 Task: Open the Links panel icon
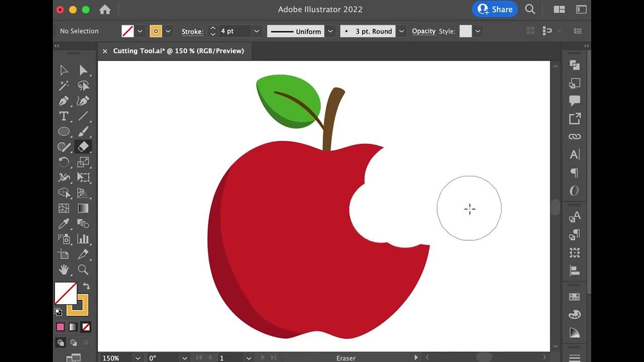pyautogui.click(x=575, y=136)
